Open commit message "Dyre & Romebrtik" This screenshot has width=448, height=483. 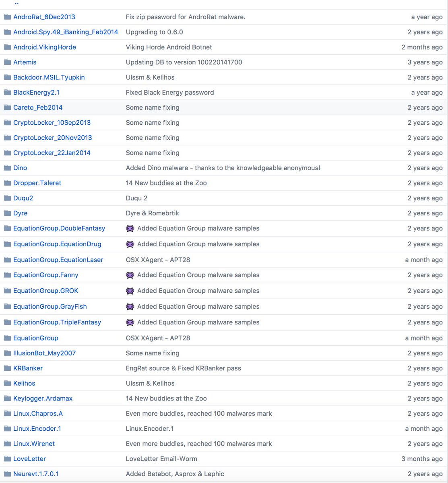(152, 213)
